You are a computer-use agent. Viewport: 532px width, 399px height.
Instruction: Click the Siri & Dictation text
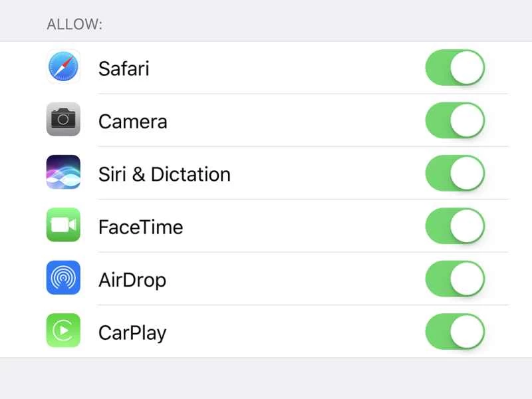click(x=164, y=174)
